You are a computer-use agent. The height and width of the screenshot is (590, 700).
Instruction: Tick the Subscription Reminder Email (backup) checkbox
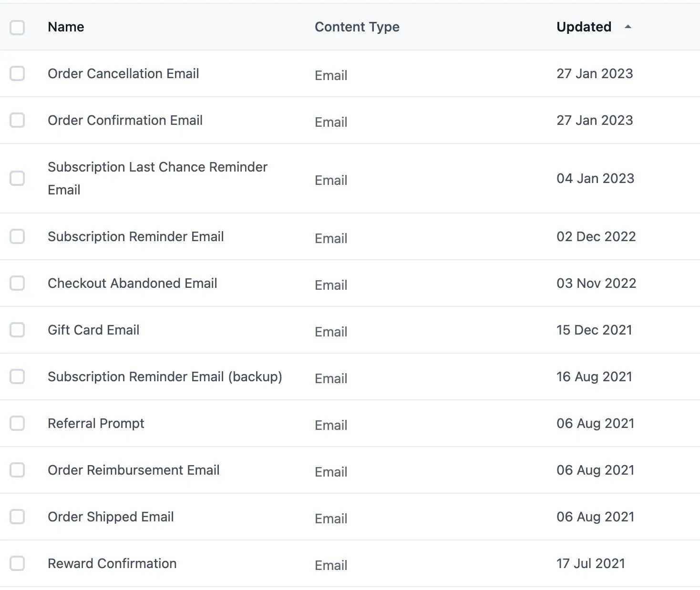(x=17, y=376)
